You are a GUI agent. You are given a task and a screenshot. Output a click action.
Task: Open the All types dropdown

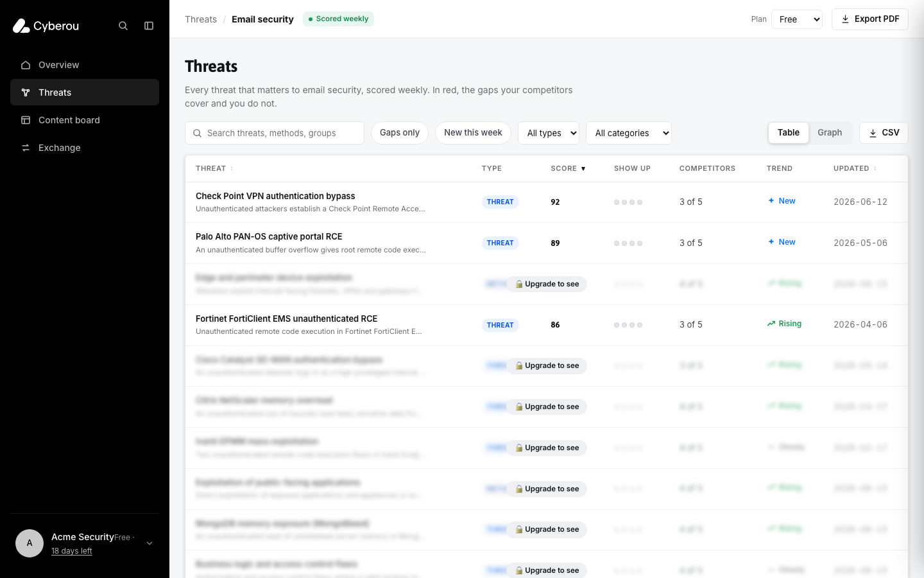tap(549, 133)
